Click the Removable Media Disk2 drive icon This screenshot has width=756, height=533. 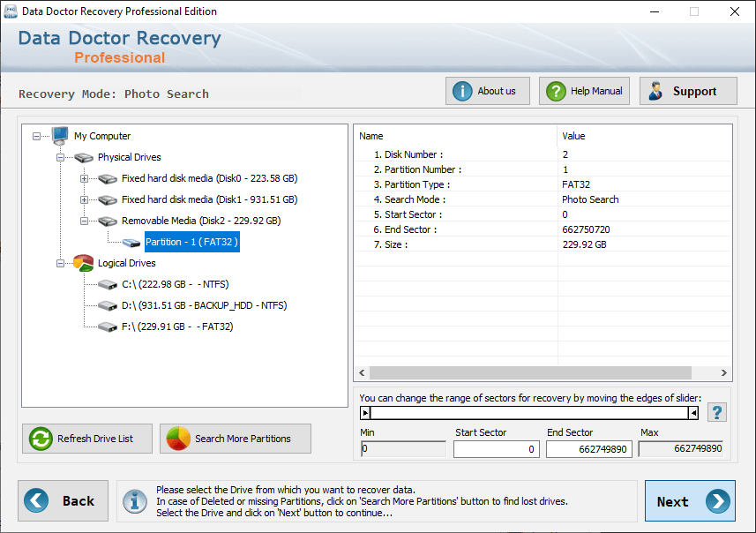[x=108, y=221]
